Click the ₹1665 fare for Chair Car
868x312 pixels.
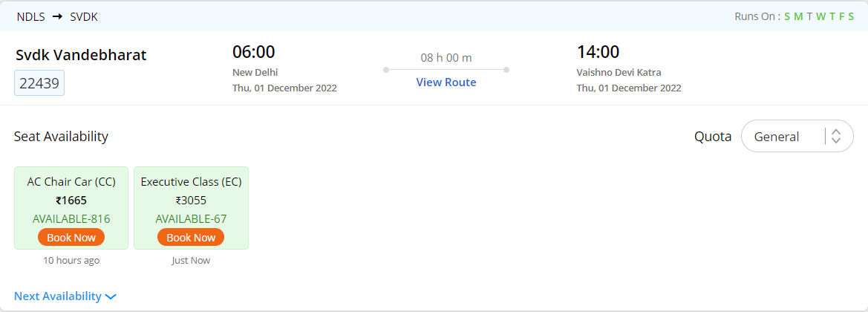coord(71,200)
